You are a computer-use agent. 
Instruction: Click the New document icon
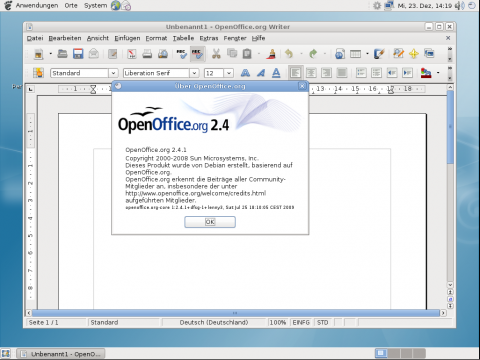(x=38, y=54)
